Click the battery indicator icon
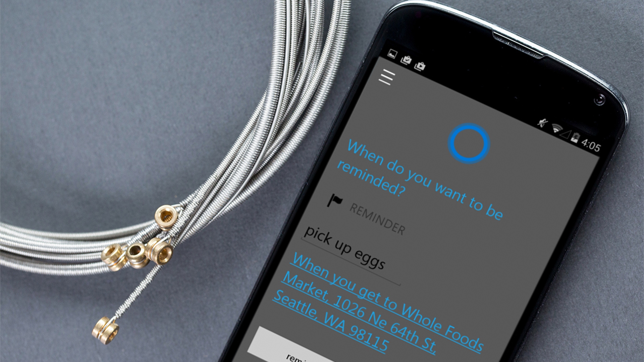 pyautogui.click(x=581, y=135)
